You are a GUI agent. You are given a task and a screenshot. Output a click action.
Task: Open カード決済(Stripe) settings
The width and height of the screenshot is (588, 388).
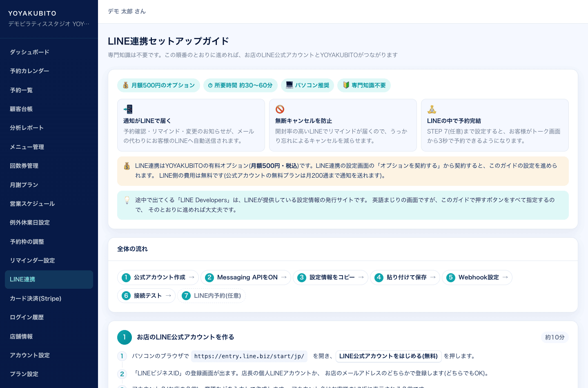click(49, 299)
